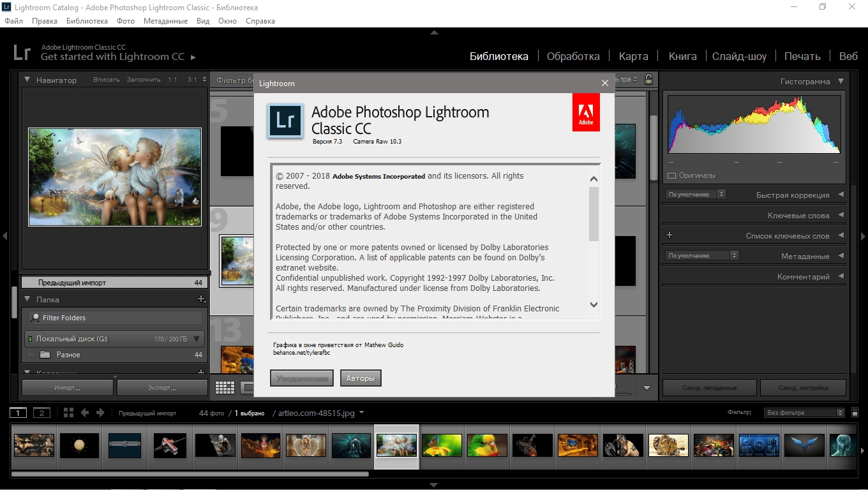Hide the right panel with edge arrow
The height and width of the screenshot is (490, 868).
point(864,236)
